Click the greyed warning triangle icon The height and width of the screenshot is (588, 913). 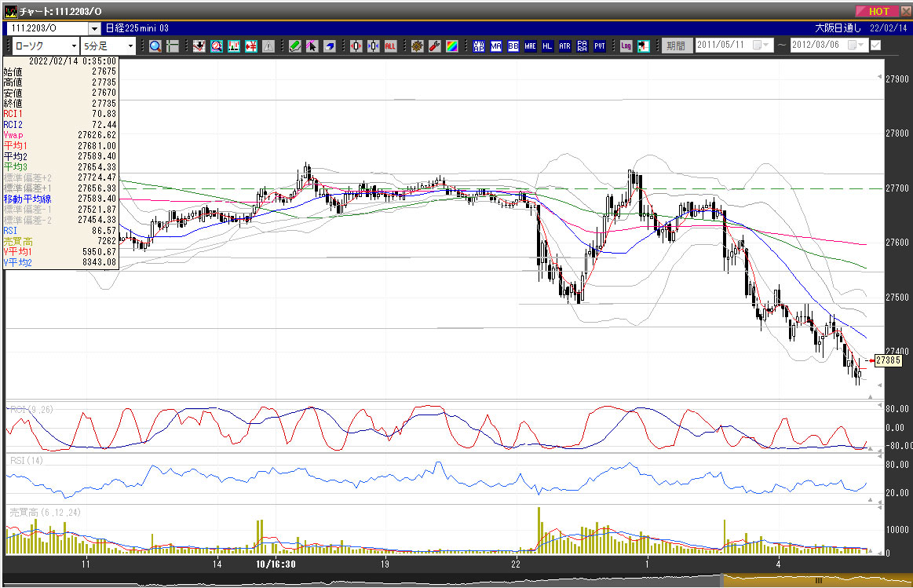click(x=268, y=46)
